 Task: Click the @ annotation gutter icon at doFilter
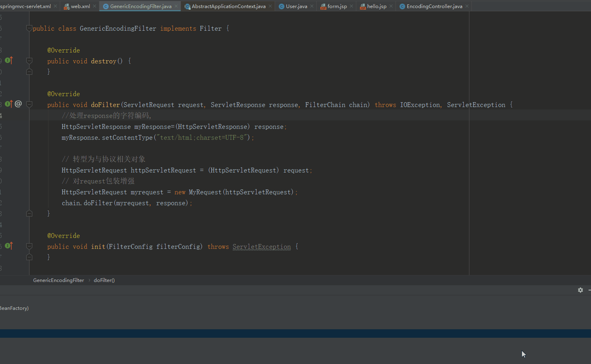(18, 104)
